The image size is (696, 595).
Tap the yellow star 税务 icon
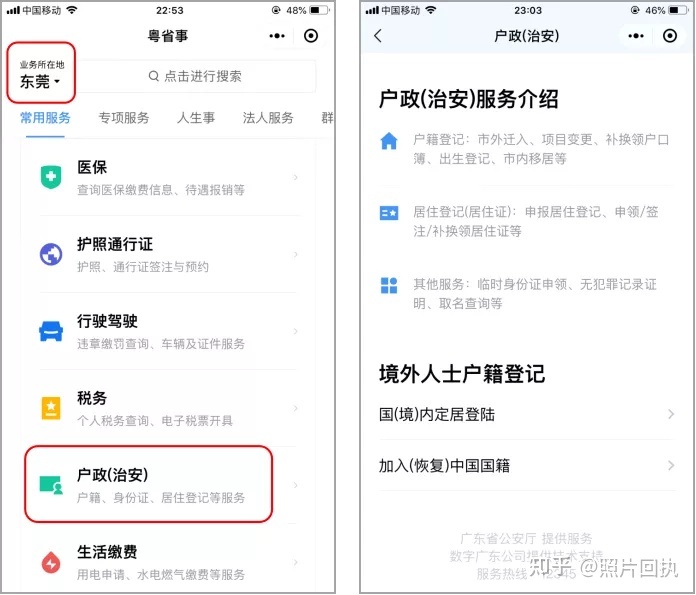[x=51, y=408]
